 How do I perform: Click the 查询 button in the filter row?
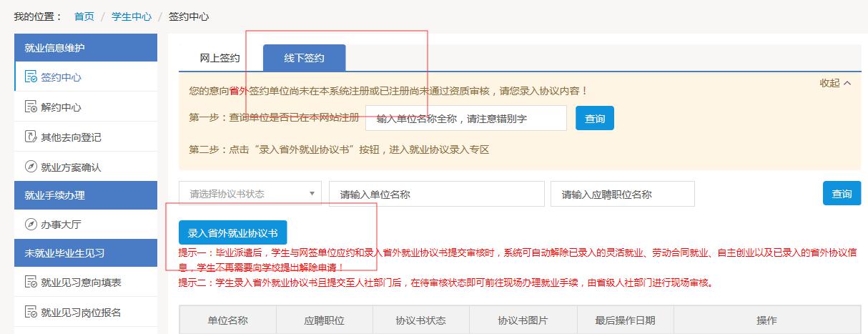point(842,194)
